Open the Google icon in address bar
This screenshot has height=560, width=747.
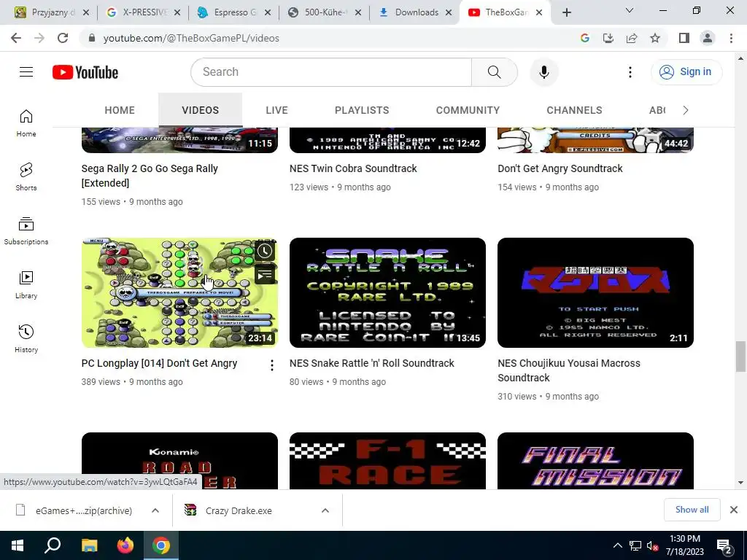[x=585, y=38]
